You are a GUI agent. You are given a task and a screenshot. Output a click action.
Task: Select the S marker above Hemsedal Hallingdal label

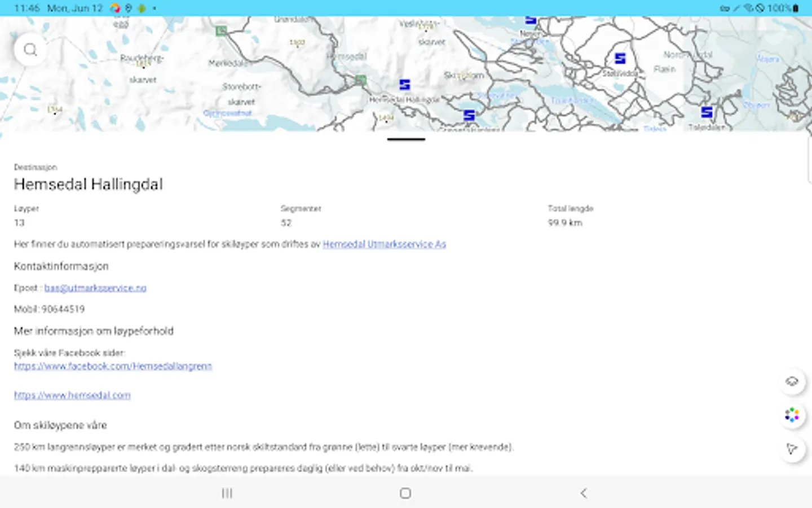click(404, 85)
